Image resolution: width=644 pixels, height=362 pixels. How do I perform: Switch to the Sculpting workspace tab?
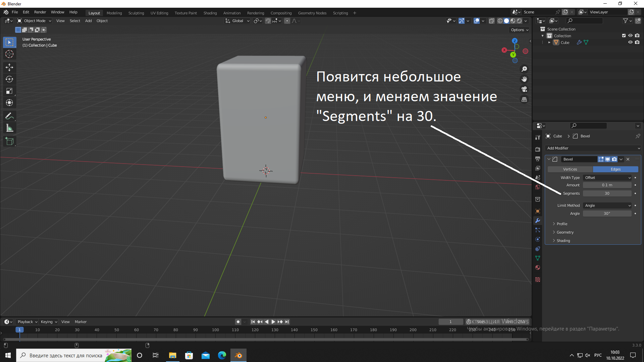pyautogui.click(x=136, y=13)
